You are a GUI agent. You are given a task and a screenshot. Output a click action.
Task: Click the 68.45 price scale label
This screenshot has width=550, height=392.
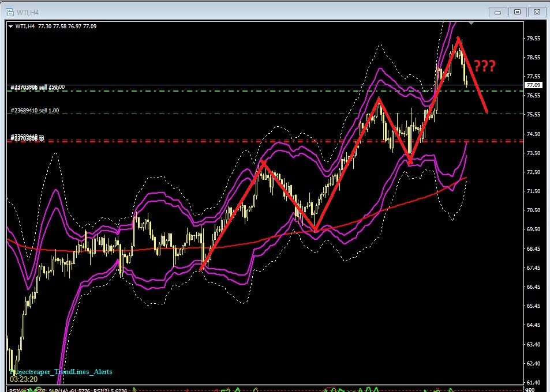tap(533, 248)
